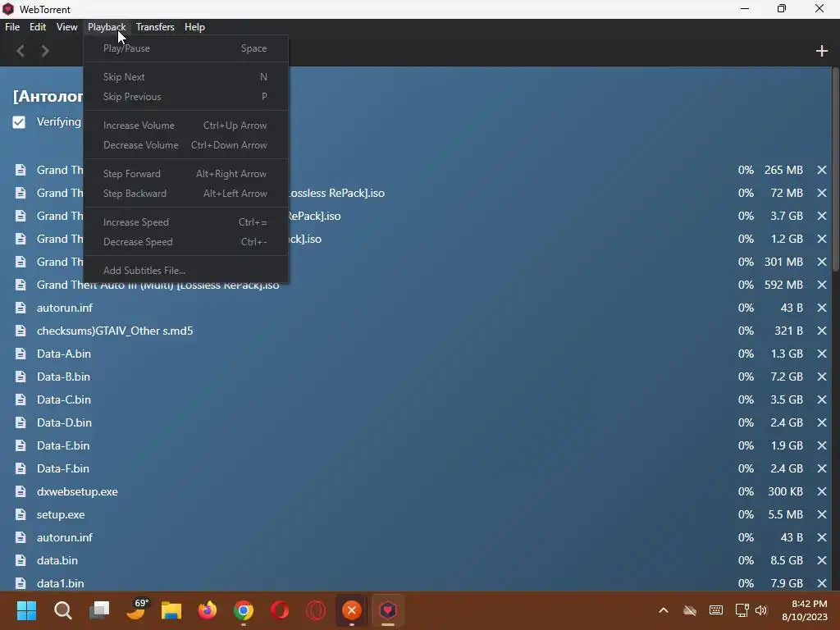Screen dimensions: 840x630
Task: Choose Skip Previous menu entry
Action: click(185, 97)
